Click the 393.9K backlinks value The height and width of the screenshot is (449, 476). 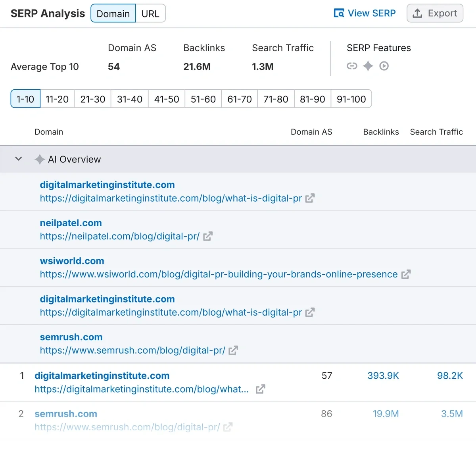(383, 376)
